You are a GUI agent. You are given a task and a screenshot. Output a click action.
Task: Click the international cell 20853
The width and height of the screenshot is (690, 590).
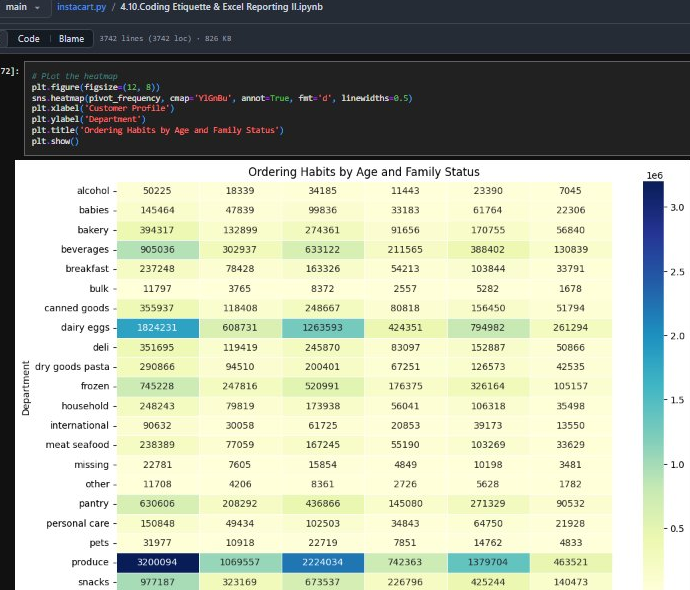click(405, 425)
